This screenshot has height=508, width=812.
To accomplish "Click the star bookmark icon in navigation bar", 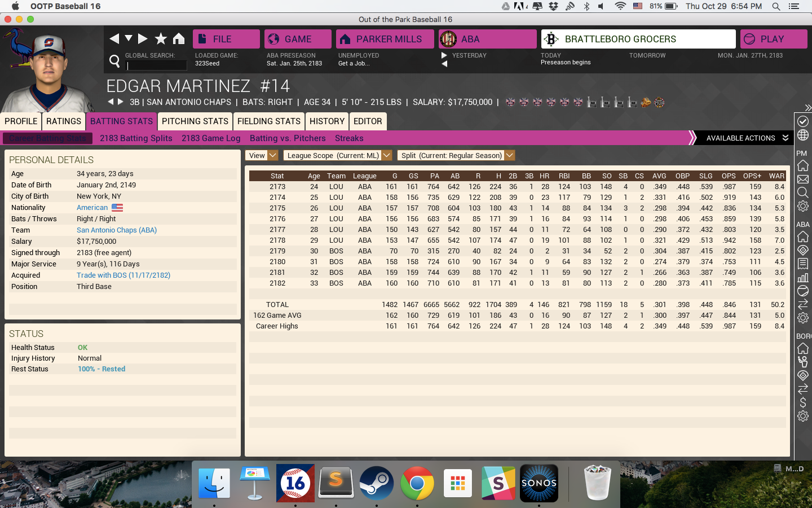I will click(161, 38).
